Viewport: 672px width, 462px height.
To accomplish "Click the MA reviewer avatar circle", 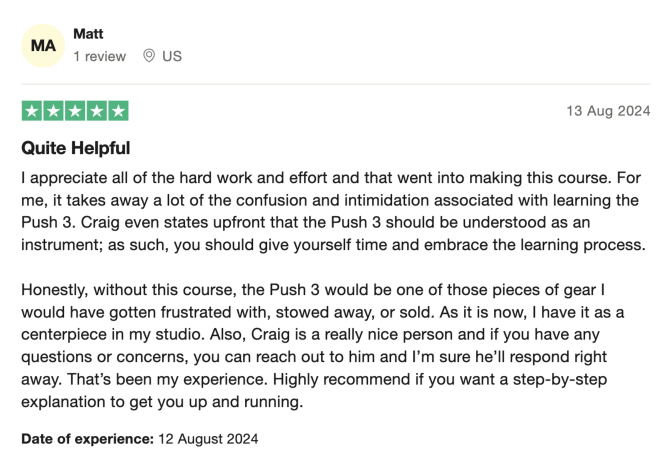I will coord(43,45).
